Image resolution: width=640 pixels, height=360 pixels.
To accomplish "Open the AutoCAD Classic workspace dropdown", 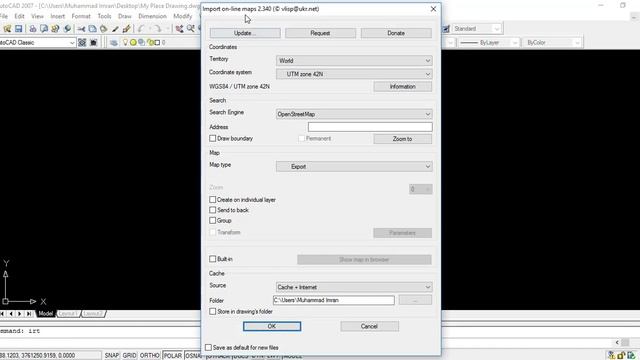I will (37, 42).
